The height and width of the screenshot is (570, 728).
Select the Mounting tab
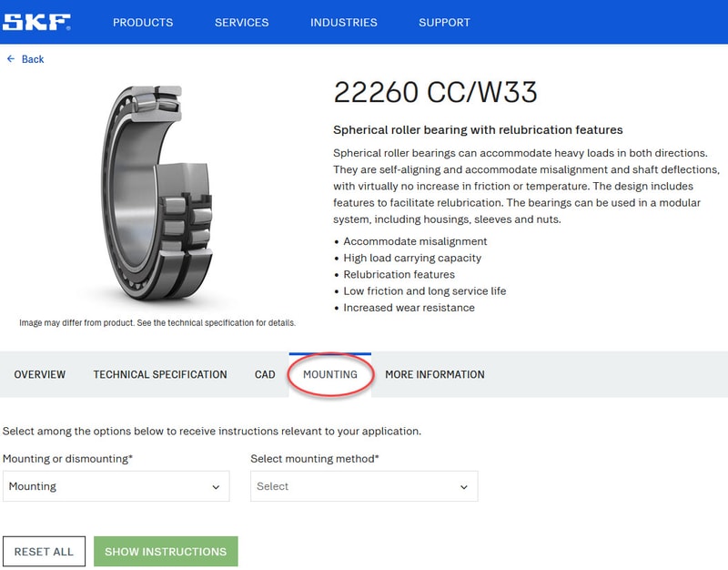pyautogui.click(x=330, y=374)
